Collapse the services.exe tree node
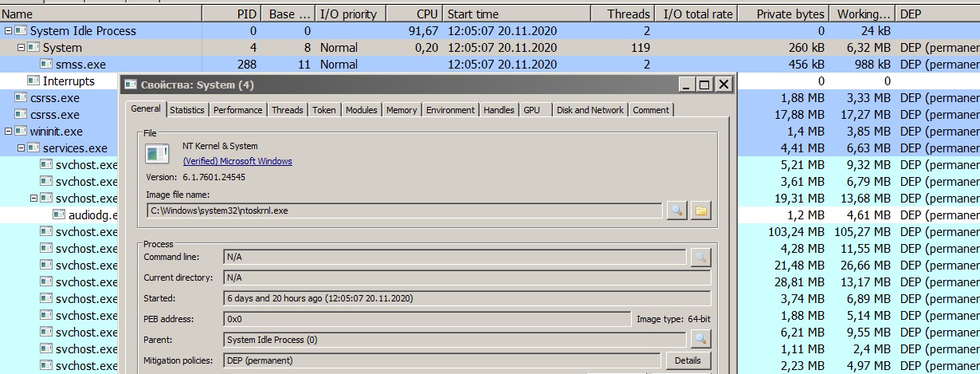Screen dimensions: 980x374 coord(21,148)
